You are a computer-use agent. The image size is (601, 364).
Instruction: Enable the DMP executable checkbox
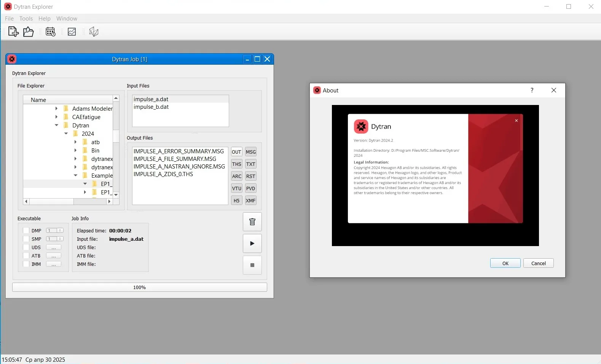click(26, 230)
